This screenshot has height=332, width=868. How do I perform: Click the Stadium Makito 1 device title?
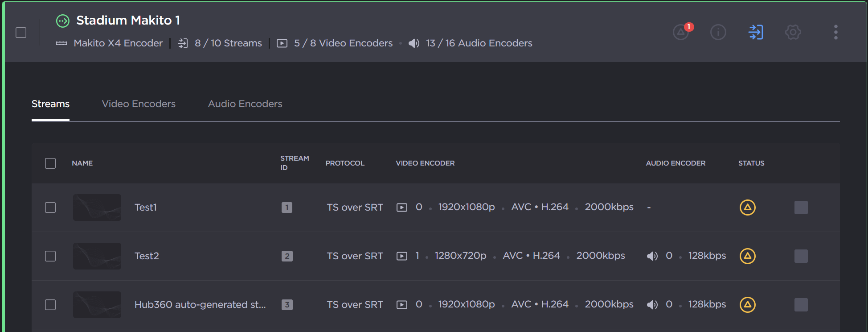pos(128,21)
